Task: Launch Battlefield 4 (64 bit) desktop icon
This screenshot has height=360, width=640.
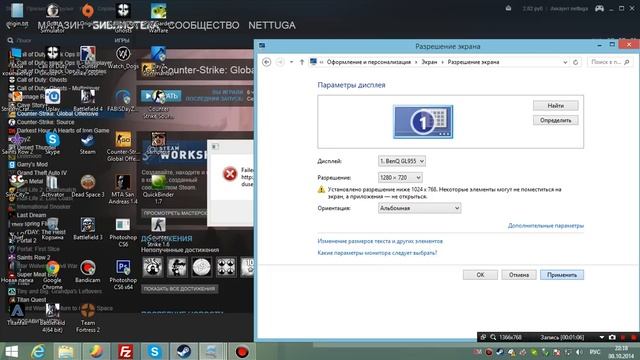Action: (53, 318)
